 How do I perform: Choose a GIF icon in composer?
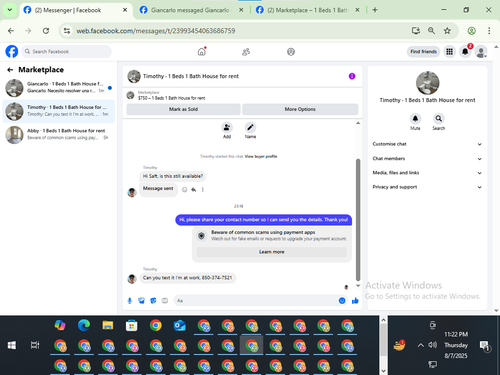(165, 301)
